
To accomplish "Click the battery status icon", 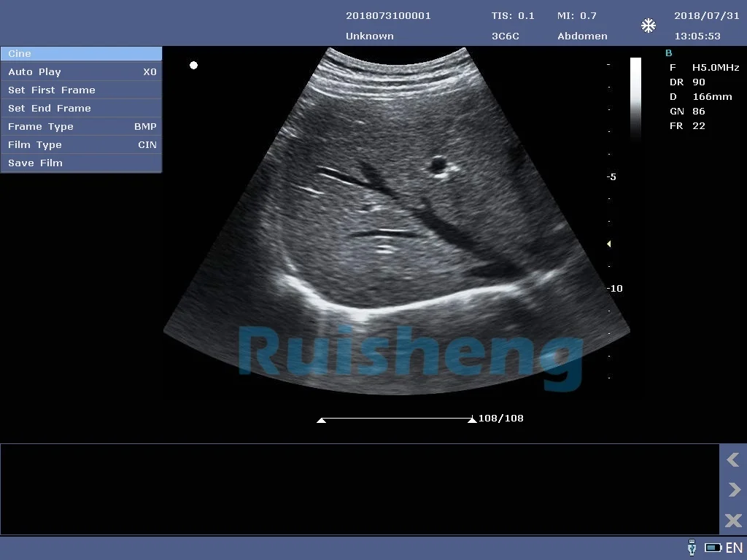I will [x=713, y=548].
